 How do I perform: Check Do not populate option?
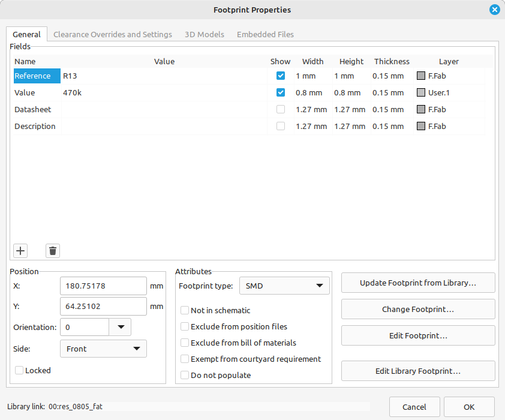185,375
